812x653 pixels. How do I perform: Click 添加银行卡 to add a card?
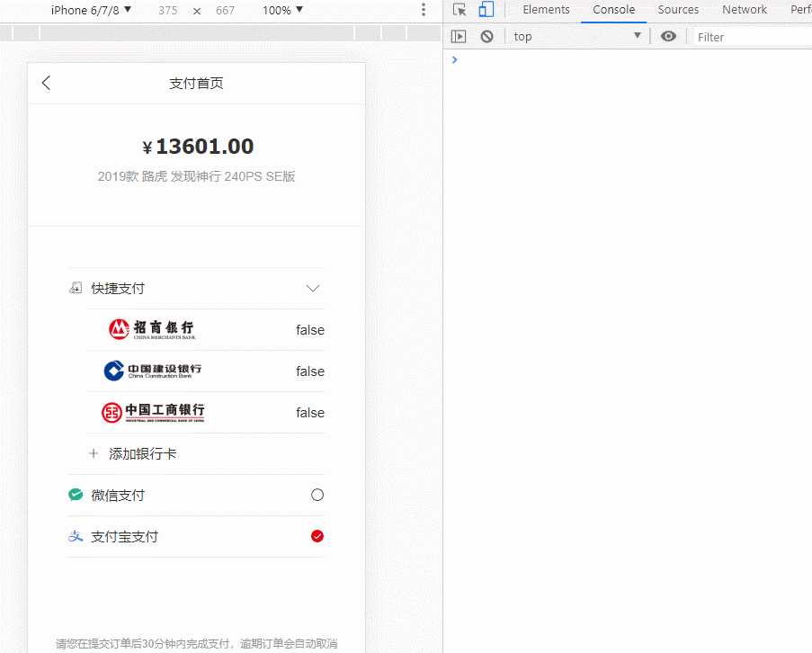pos(142,454)
